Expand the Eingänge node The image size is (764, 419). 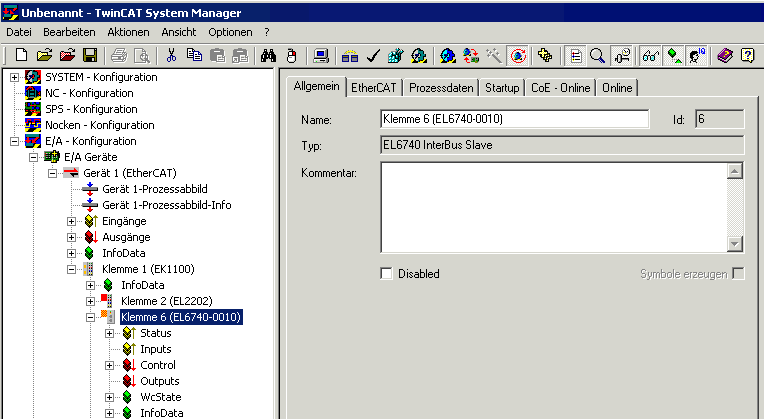point(71,221)
